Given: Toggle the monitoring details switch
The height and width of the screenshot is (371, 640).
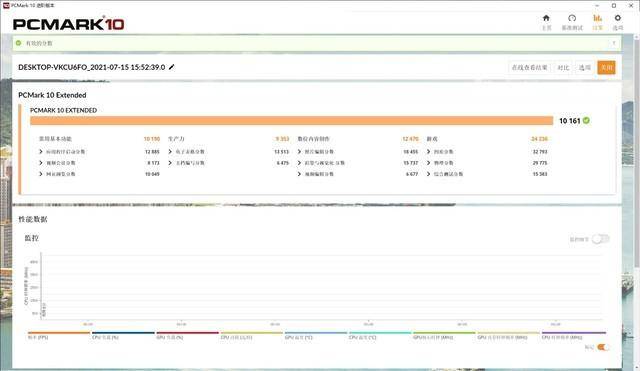Looking at the screenshot, I should point(600,239).
